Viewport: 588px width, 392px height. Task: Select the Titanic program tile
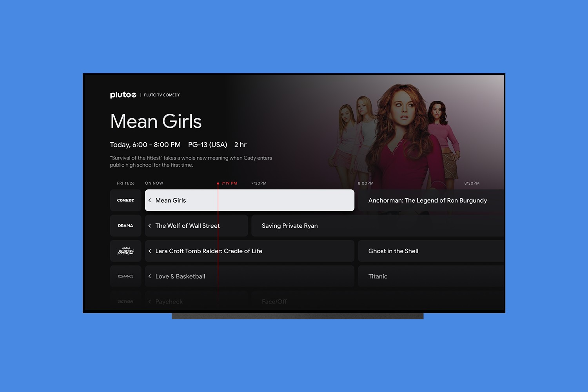pos(430,276)
